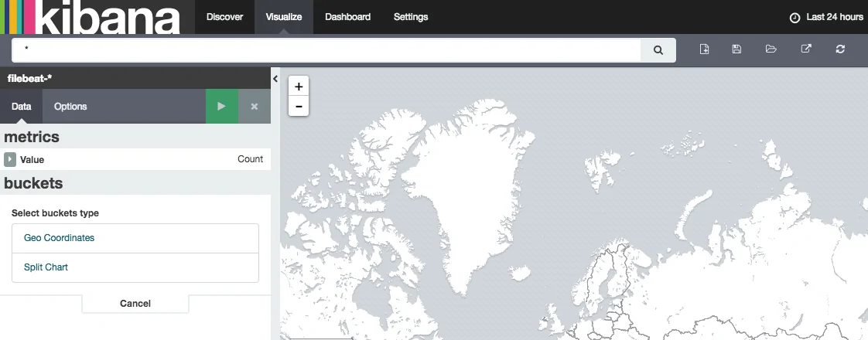Load a saved visualization with the folder icon

tap(771, 49)
